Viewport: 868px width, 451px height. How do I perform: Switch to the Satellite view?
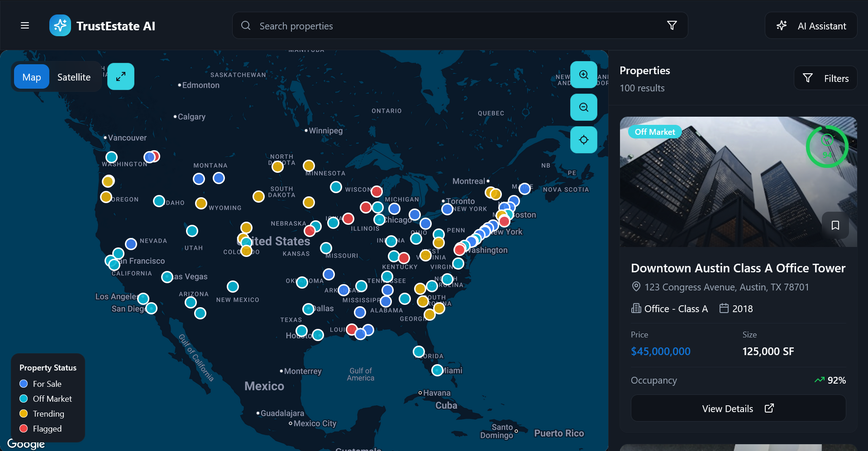point(74,77)
